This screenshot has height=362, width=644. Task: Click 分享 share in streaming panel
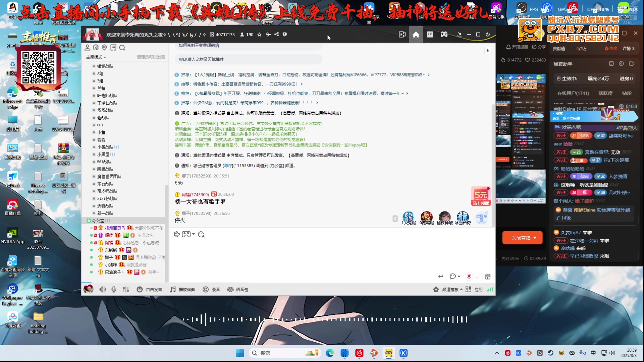click(x=539, y=47)
